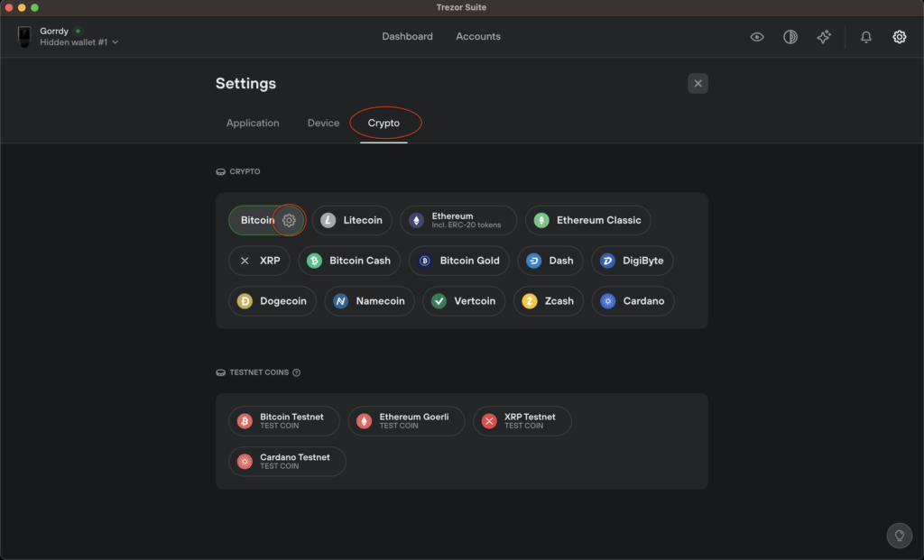Expand the Hidden wallet #1 switcher
This screenshot has height=560, width=924.
click(79, 42)
